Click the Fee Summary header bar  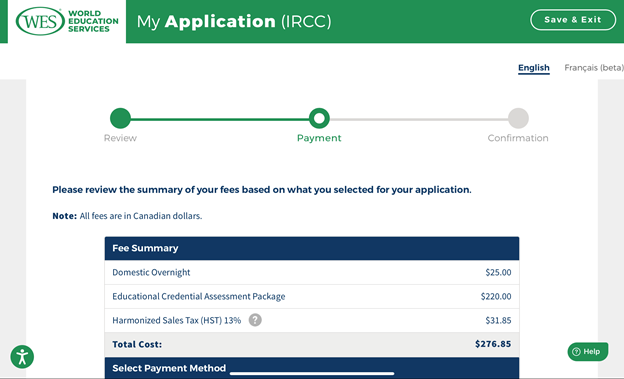click(312, 248)
